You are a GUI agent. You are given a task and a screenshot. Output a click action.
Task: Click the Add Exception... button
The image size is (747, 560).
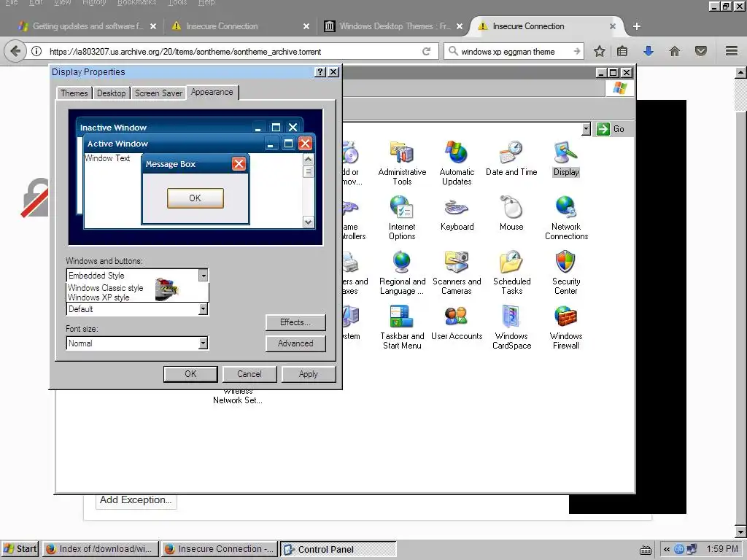136,500
